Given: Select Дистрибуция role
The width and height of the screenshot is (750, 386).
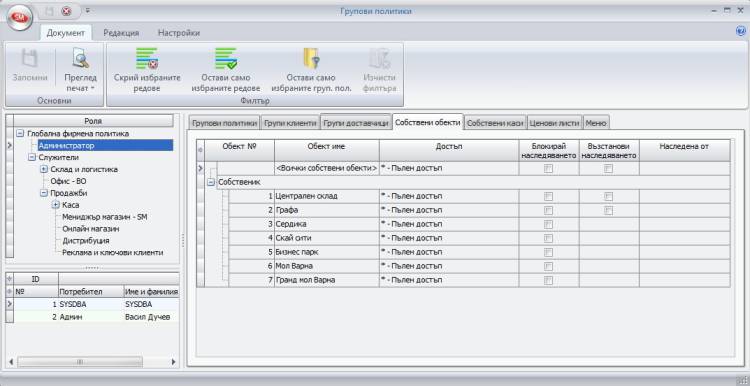Looking at the screenshot, I should coord(86,241).
